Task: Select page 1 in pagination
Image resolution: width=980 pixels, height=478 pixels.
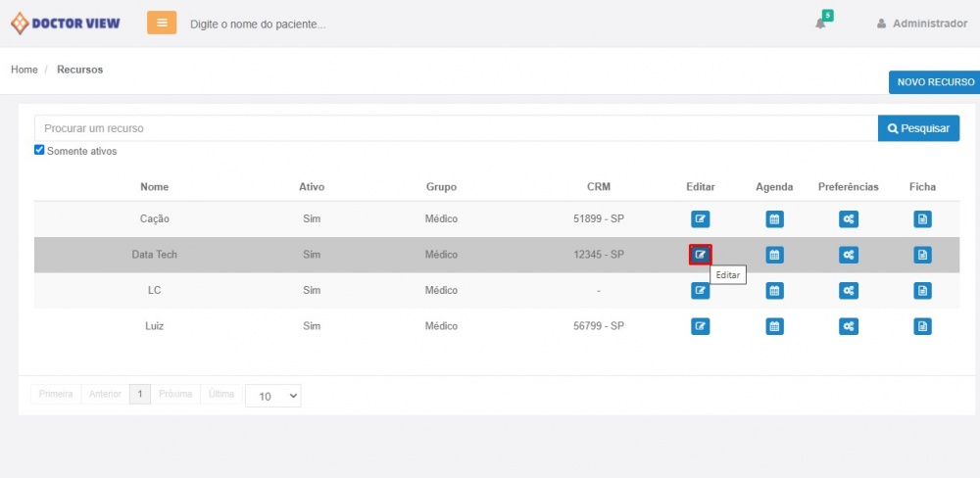Action: click(x=140, y=394)
